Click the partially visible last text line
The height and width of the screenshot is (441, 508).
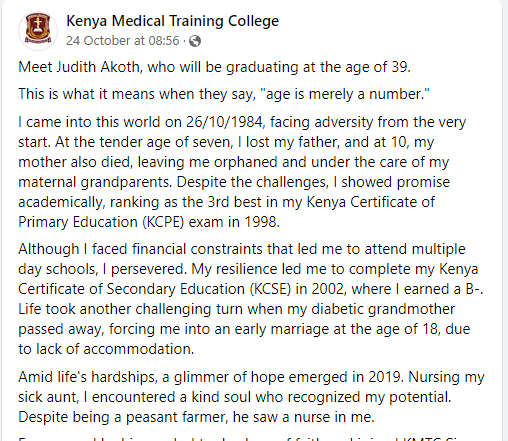click(x=248, y=438)
